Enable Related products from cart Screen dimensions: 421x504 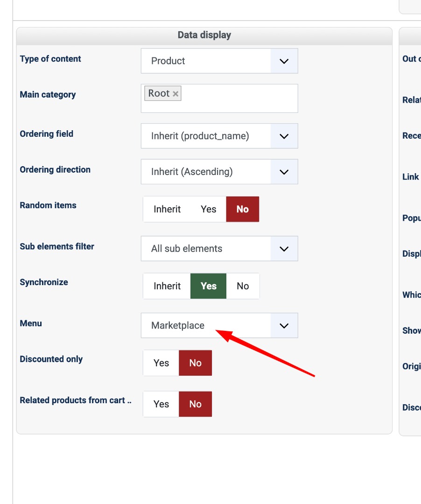click(x=161, y=404)
